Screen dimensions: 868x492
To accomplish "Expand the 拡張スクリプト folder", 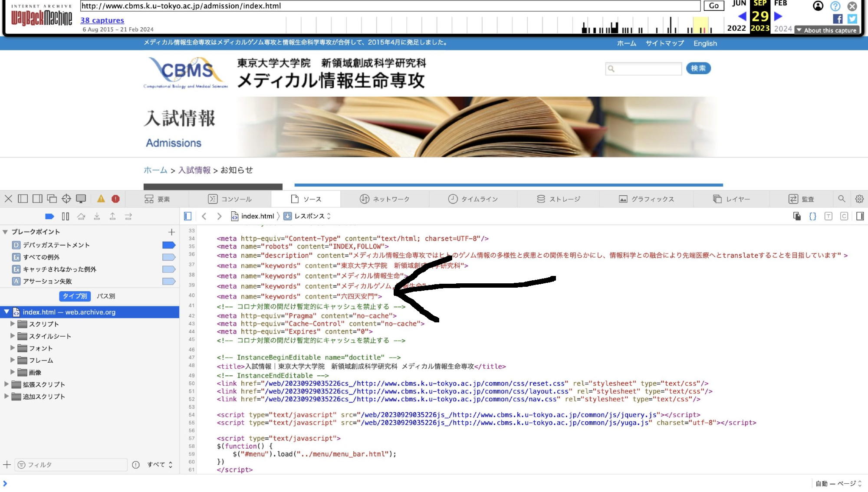I will tap(7, 384).
